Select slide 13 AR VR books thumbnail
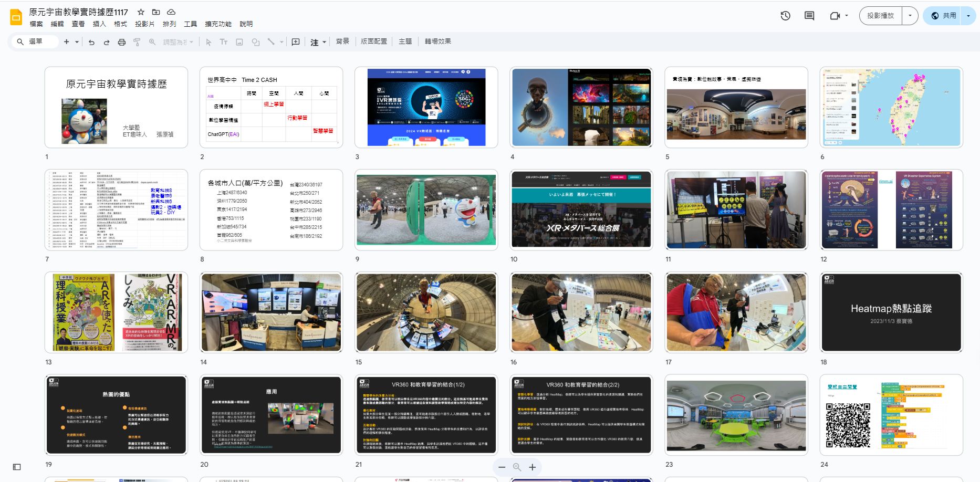This screenshot has width=980, height=482. 116,312
